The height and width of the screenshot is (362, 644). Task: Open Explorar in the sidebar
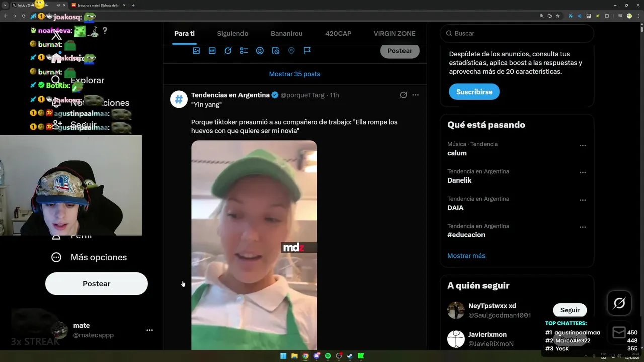point(79,80)
